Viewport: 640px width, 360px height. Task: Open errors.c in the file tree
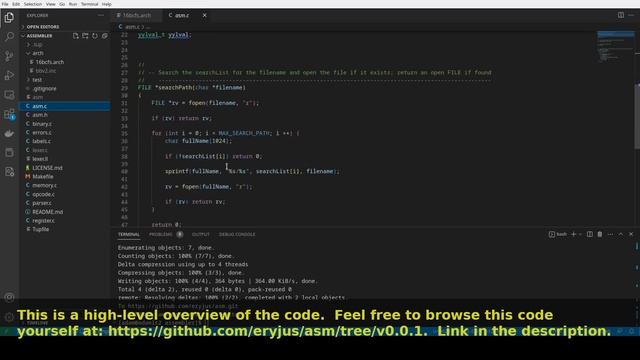[x=42, y=133]
